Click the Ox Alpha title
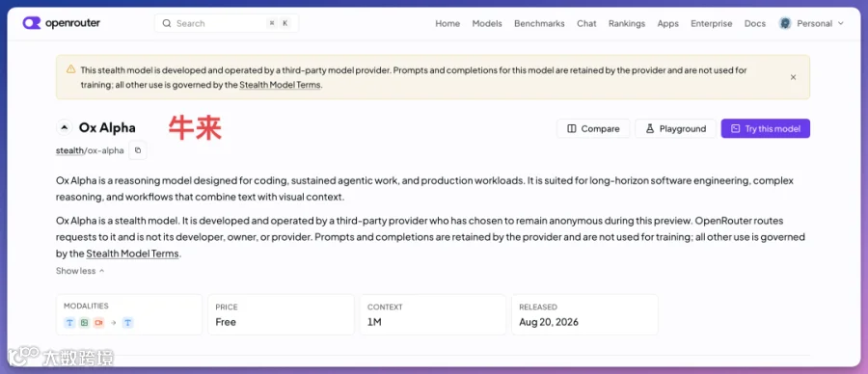Image resolution: width=868 pixels, height=374 pixels. point(107,128)
